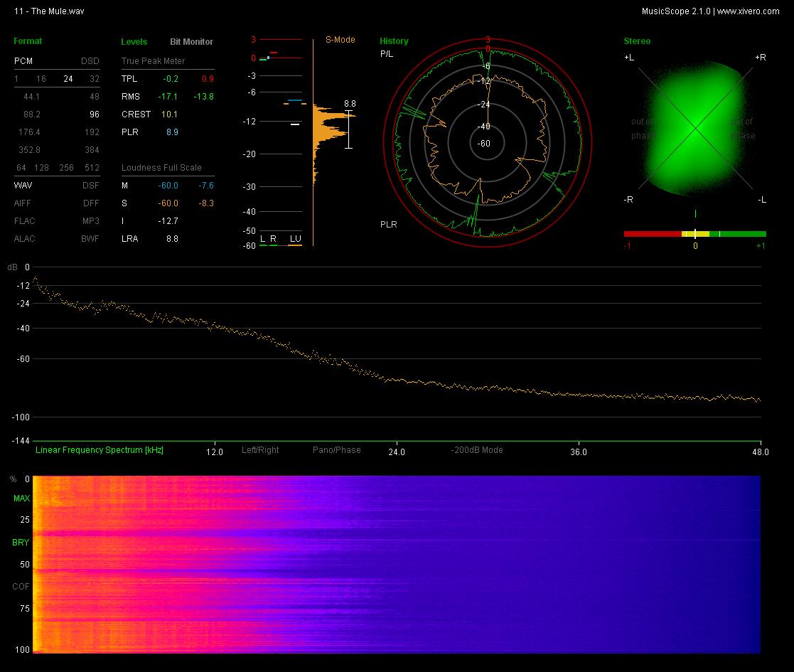
Task: Click the 176.4 sample rate value
Action: (29, 132)
